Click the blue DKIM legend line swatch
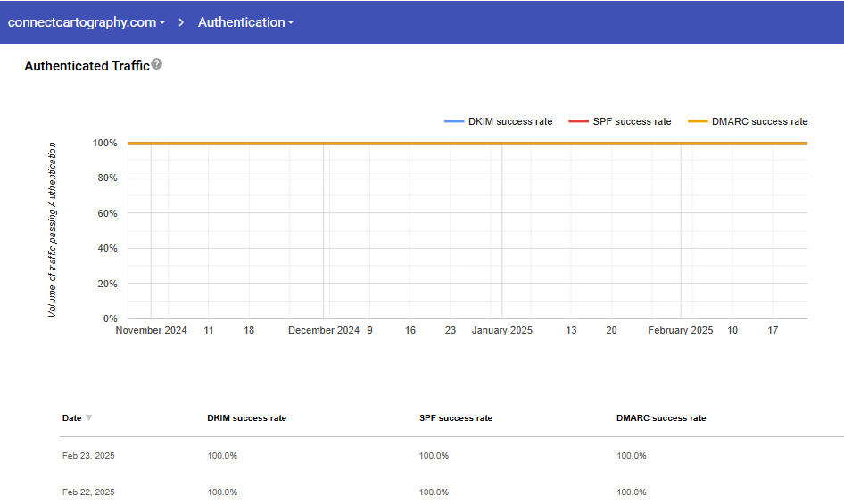Viewport: 844px width, 504px height. 453,121
